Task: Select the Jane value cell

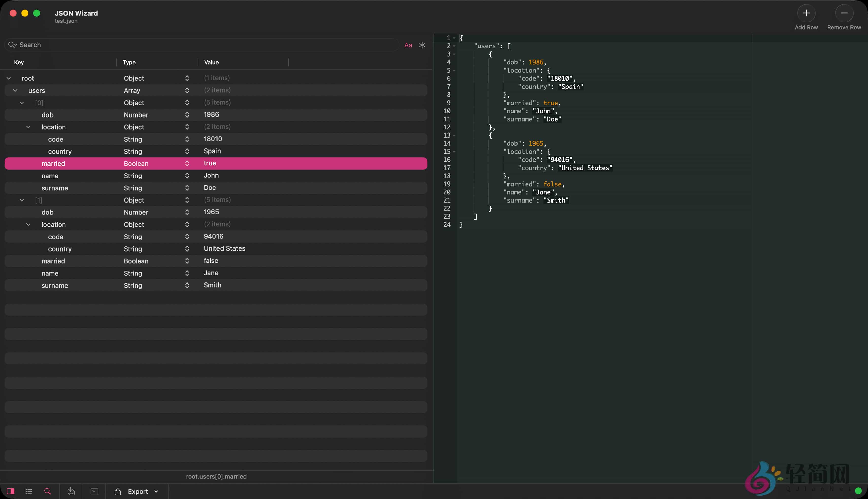Action: [211, 273]
